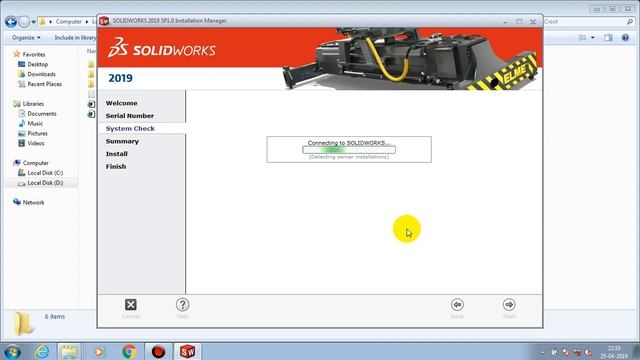This screenshot has height=360, width=640.
Task: Click the Next arrow in Installation Manager
Action: click(x=509, y=304)
